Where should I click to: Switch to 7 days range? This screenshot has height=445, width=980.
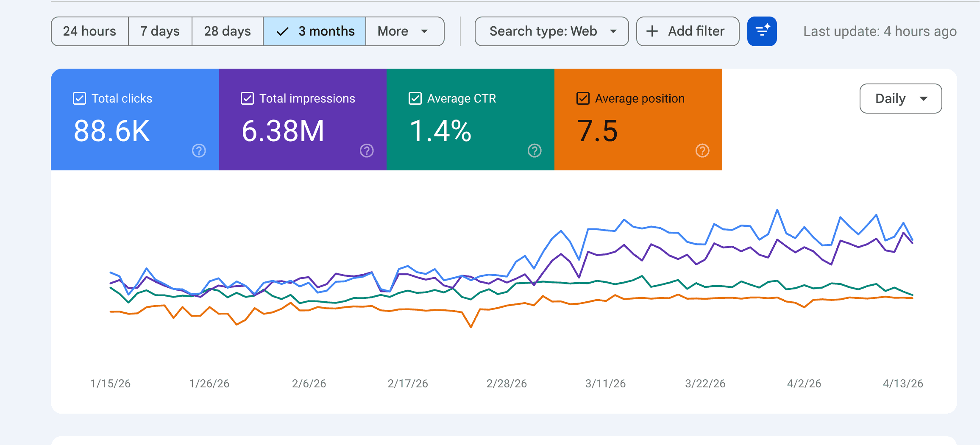160,31
